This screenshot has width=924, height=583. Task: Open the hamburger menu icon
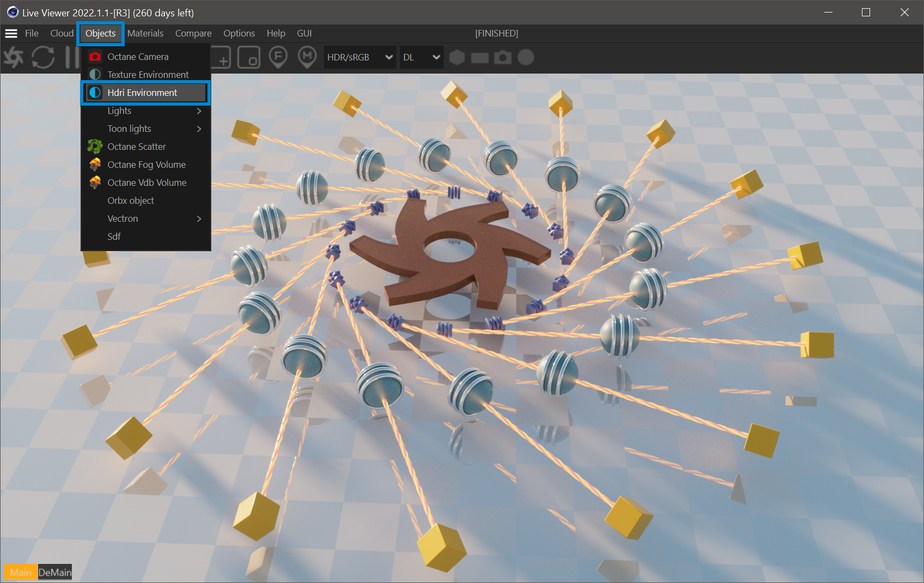[11, 33]
